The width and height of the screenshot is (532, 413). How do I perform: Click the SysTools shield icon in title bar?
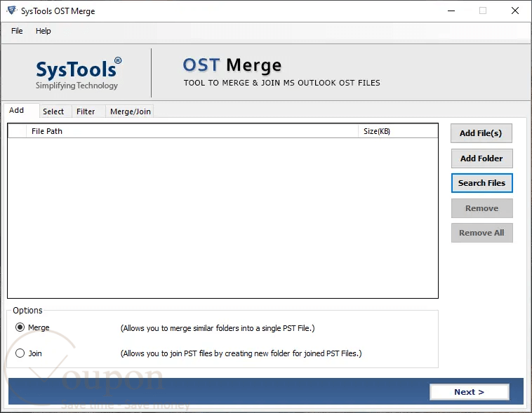click(x=12, y=11)
